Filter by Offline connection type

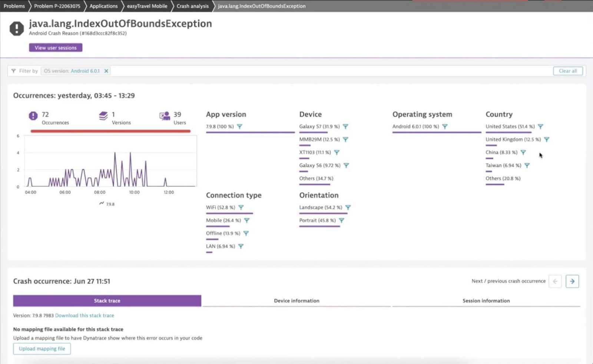click(246, 233)
